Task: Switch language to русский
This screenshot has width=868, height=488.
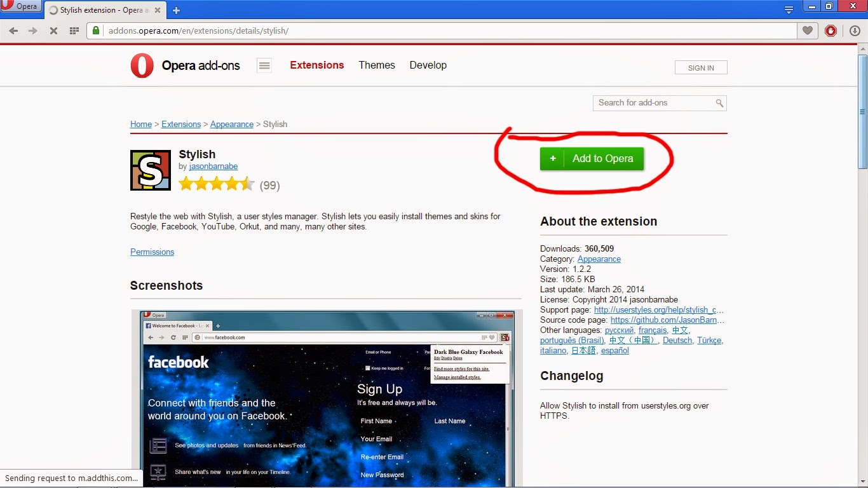Action: [620, 330]
